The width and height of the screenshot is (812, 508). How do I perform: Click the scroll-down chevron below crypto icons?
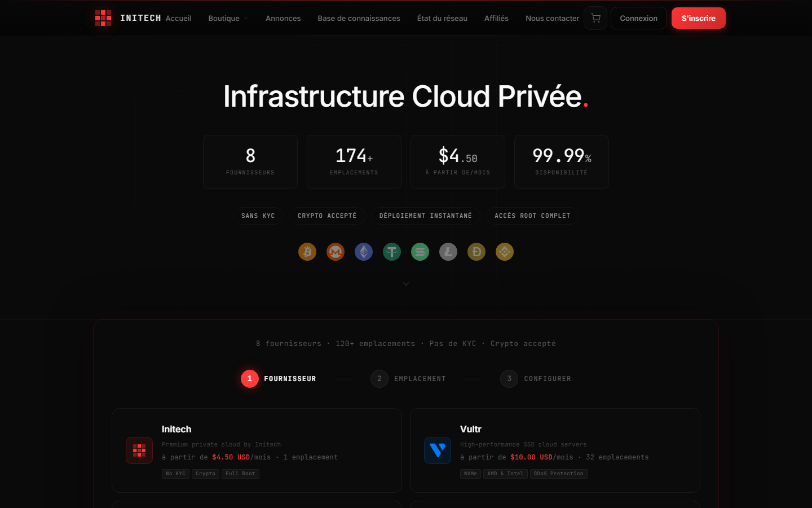coord(406,284)
